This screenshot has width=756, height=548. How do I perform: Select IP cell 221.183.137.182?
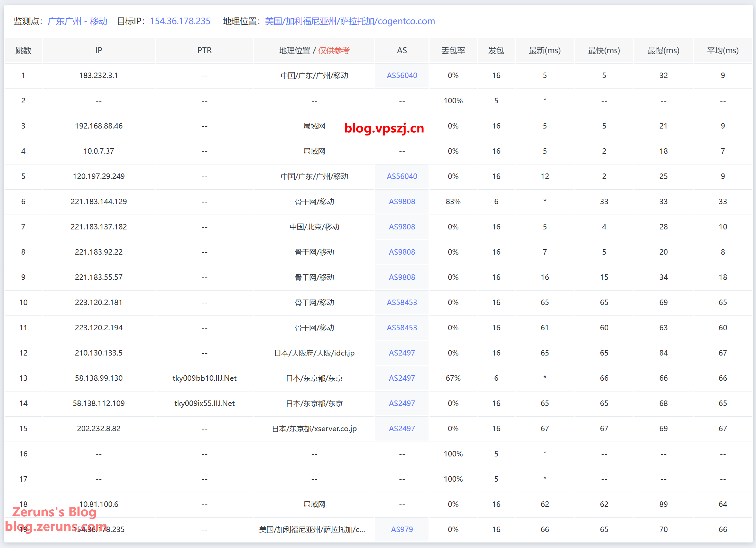99,227
